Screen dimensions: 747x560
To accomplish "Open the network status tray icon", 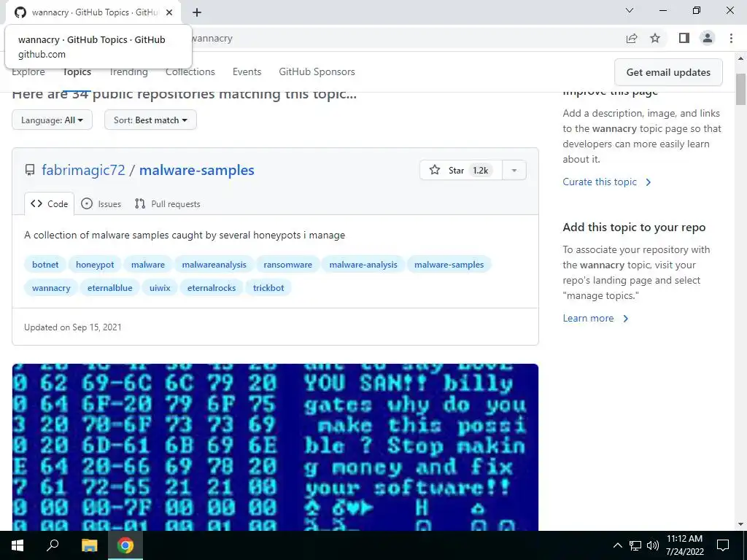I will (635, 545).
